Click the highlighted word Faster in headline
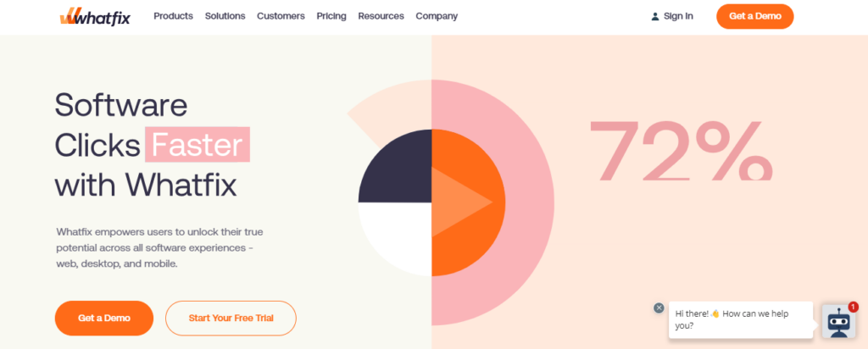Viewport: 868px width, 349px height. [x=198, y=145]
